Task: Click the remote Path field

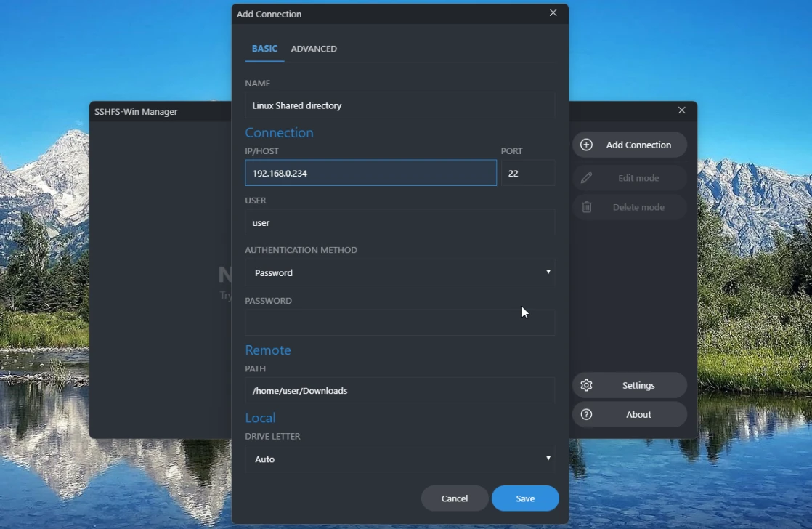Action: click(x=399, y=391)
